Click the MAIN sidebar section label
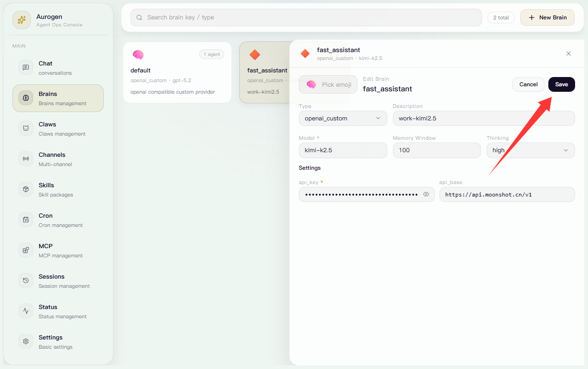This screenshot has width=588, height=369. pos(19,46)
